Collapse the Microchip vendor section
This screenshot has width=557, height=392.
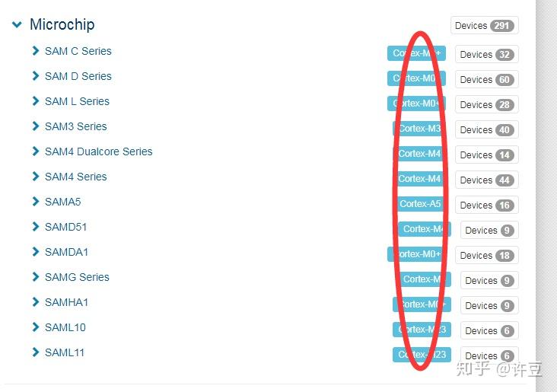[x=17, y=24]
